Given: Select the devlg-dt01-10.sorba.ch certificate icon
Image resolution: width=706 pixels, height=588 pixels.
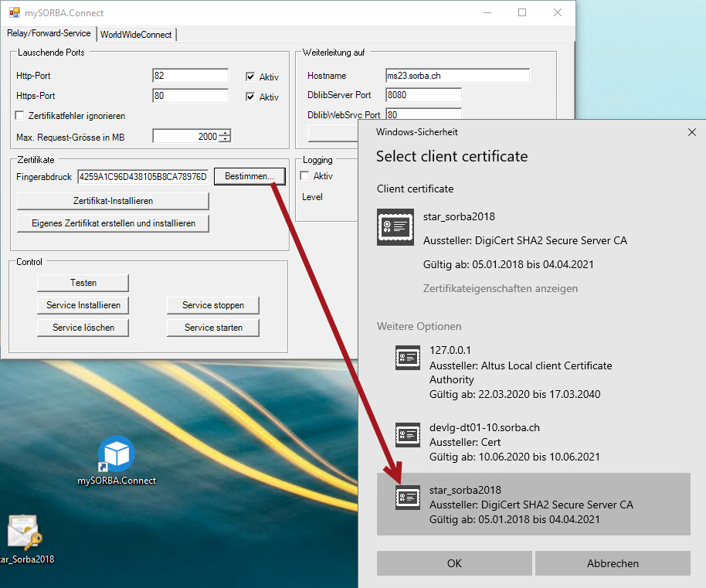Looking at the screenshot, I should (408, 434).
